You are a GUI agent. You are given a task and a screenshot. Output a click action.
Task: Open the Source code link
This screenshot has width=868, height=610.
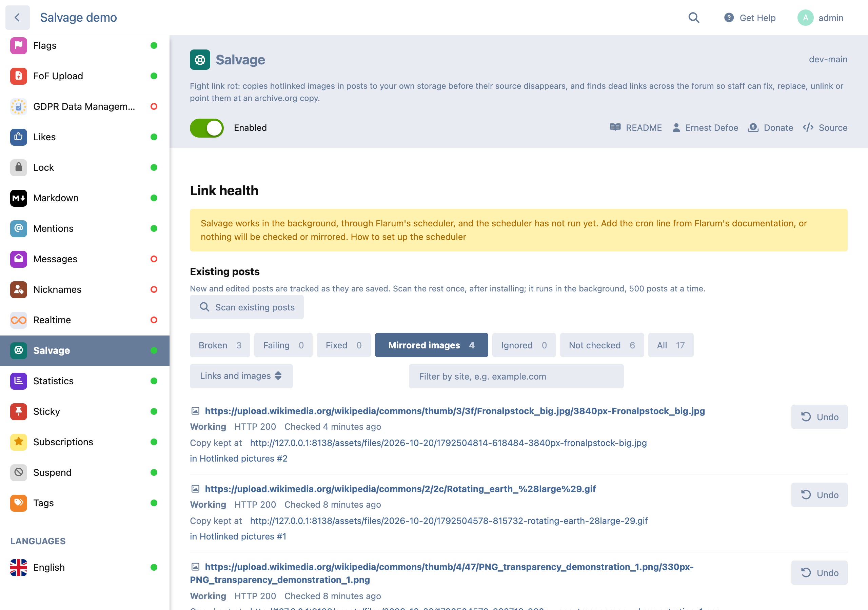[825, 128]
